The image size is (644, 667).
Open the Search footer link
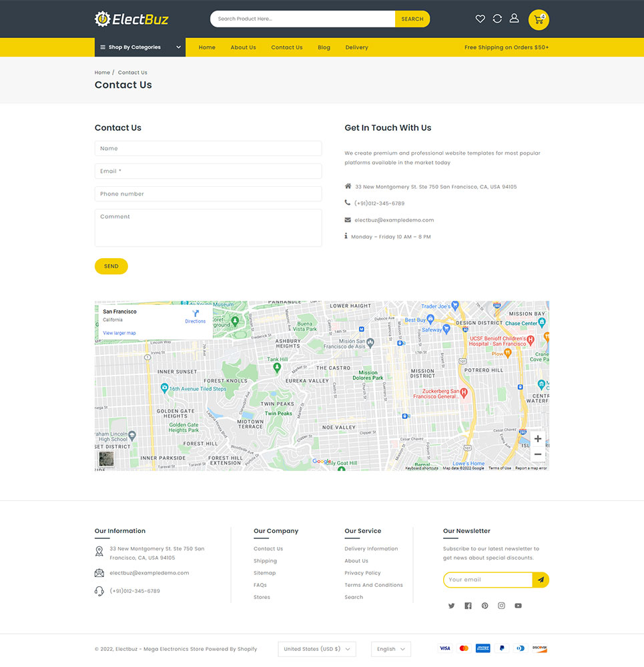pyautogui.click(x=354, y=597)
